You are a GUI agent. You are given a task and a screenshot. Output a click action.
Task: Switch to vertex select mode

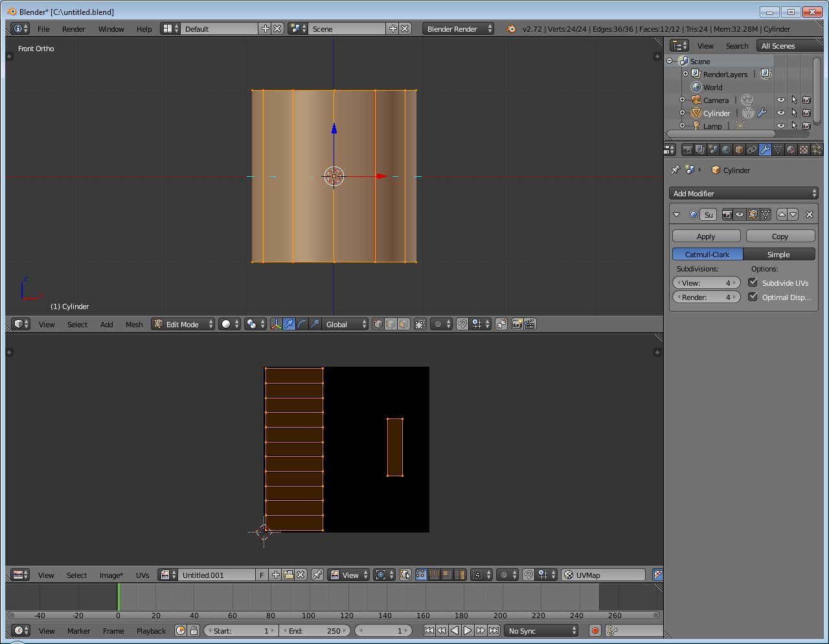pyautogui.click(x=378, y=324)
